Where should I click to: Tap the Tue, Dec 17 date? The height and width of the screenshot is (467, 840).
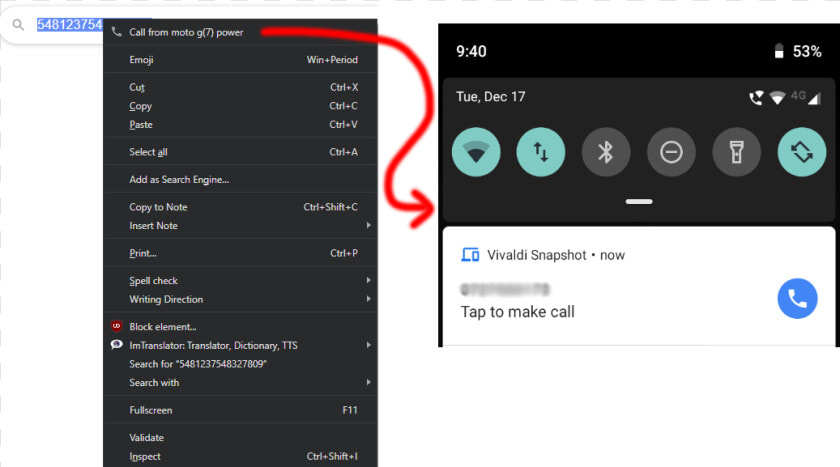(x=491, y=97)
